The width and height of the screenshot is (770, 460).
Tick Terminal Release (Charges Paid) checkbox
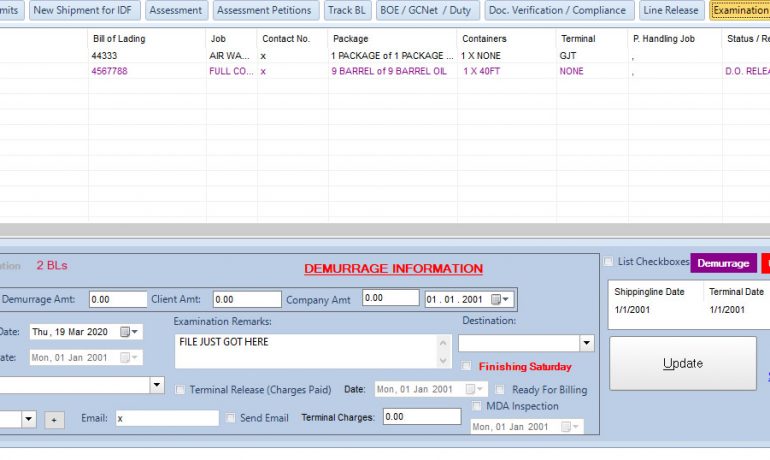(x=180, y=390)
